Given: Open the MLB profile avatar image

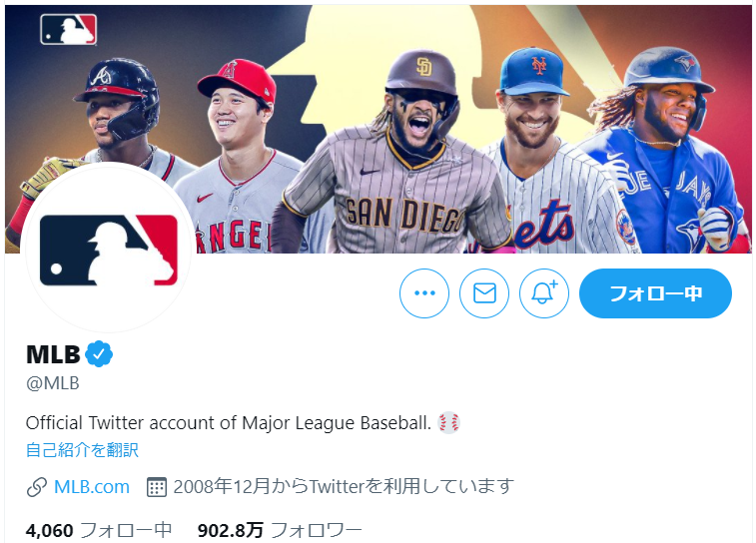Looking at the screenshot, I should coord(108,250).
